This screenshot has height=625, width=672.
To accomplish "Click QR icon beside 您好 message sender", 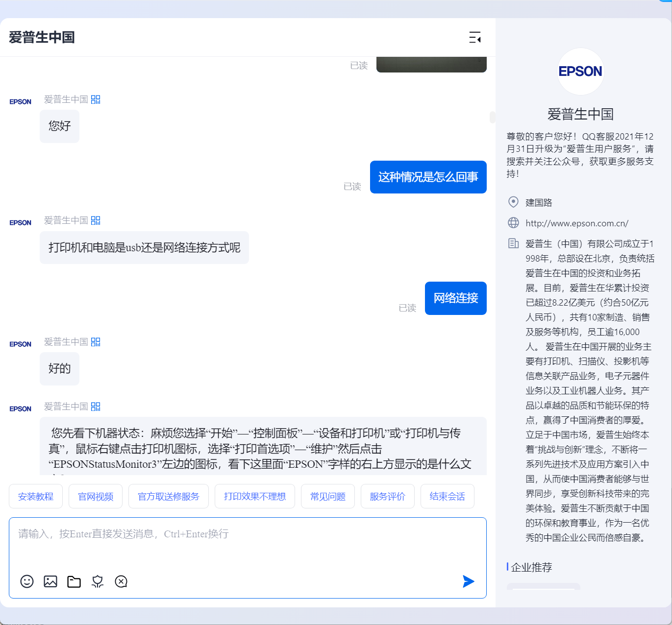I will pyautogui.click(x=96, y=99).
